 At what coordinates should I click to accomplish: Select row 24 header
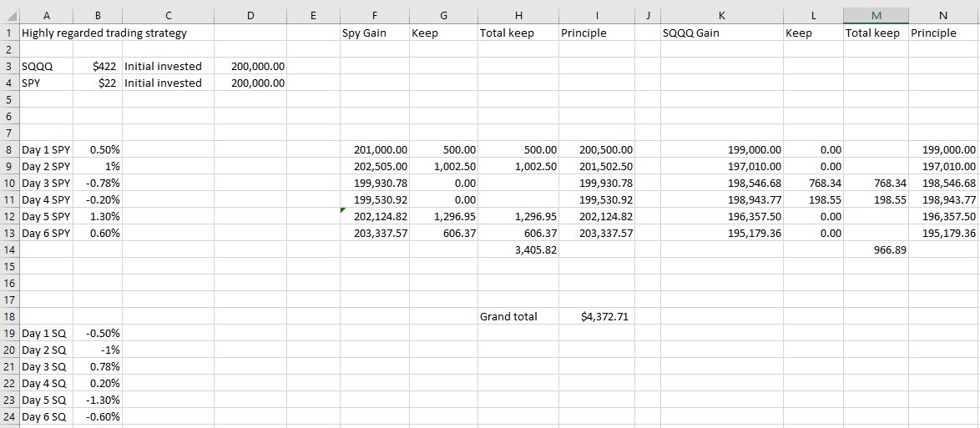tap(9, 416)
